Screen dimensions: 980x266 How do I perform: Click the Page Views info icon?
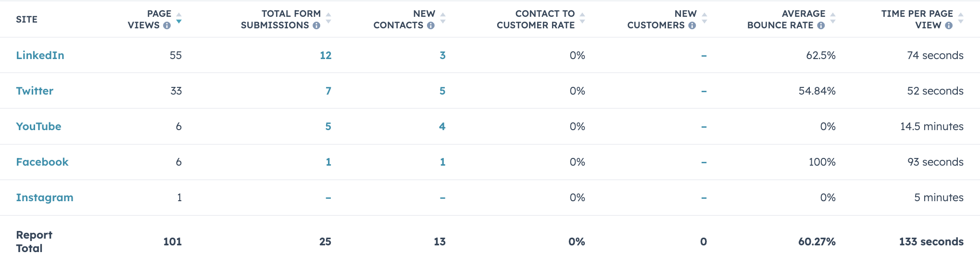point(167,25)
